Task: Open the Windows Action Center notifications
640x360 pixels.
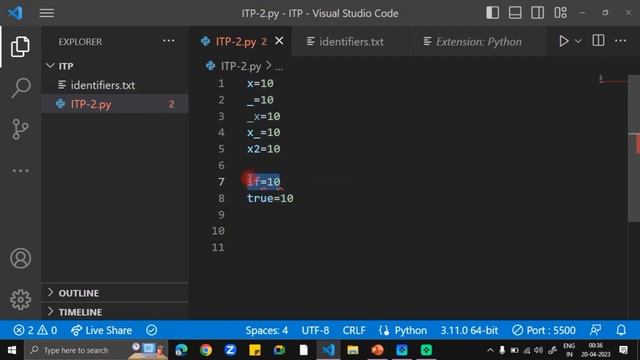Action: [623, 350]
